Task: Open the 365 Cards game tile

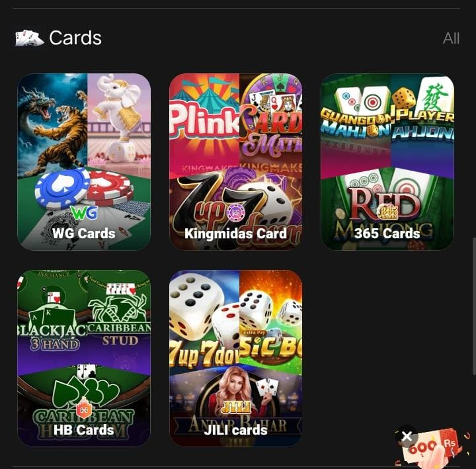Action: tap(387, 162)
